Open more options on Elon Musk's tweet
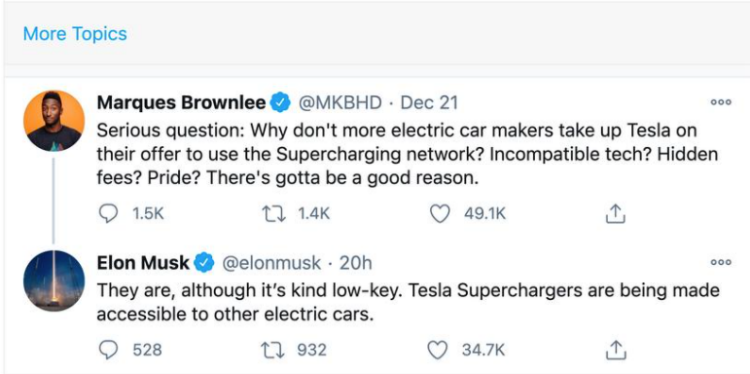750x374 pixels. (720, 262)
